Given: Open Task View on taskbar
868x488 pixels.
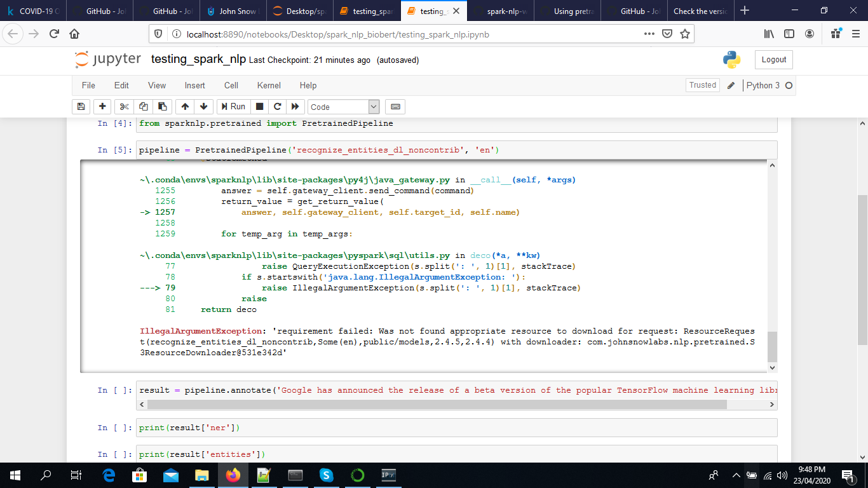Looking at the screenshot, I should 76,475.
